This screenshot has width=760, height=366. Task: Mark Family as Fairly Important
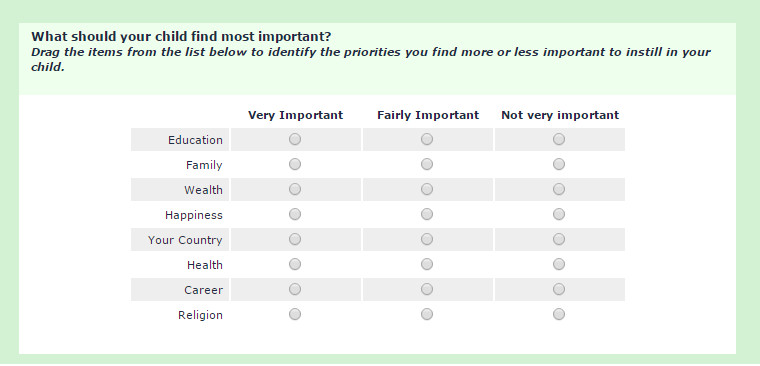click(x=427, y=165)
